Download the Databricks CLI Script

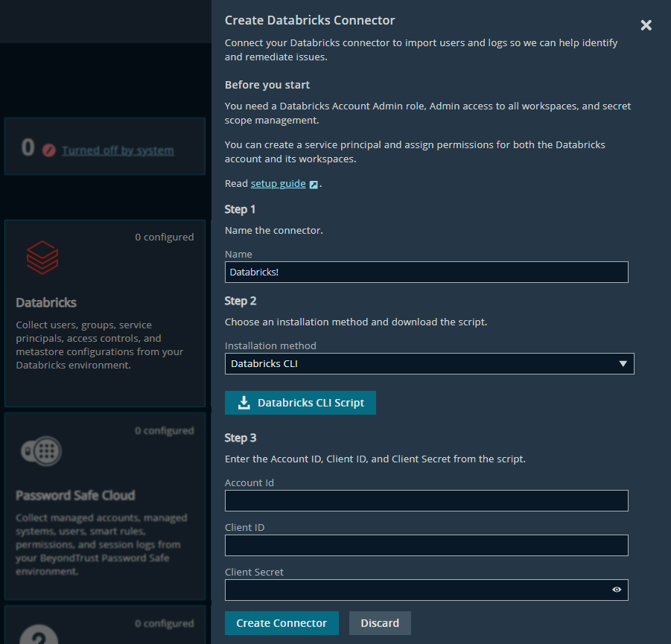300,403
